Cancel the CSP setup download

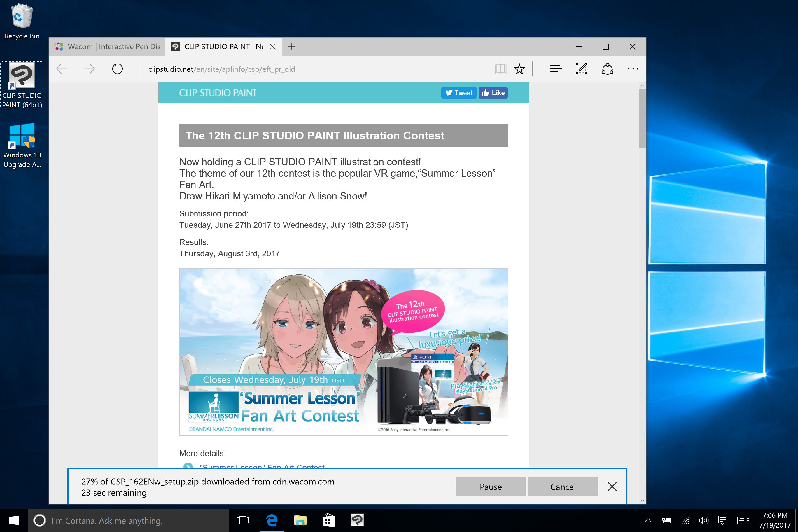[x=563, y=487]
